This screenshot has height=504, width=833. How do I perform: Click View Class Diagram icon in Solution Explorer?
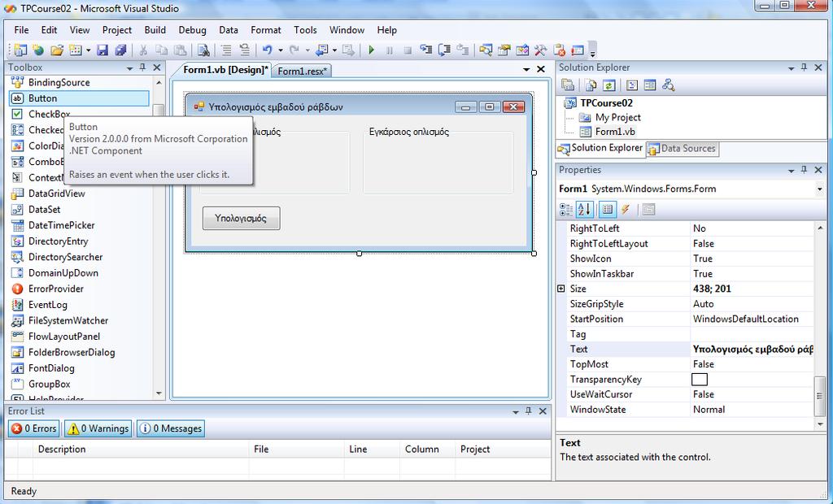(x=669, y=85)
